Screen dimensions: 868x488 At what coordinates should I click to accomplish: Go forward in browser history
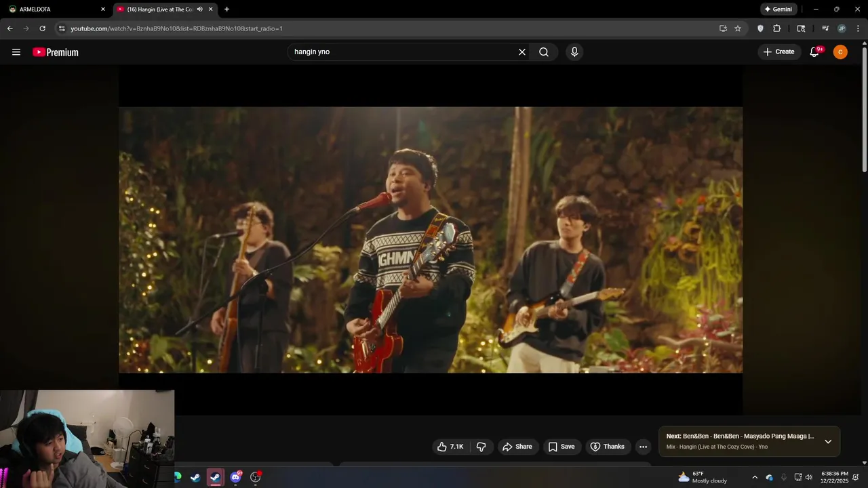26,28
